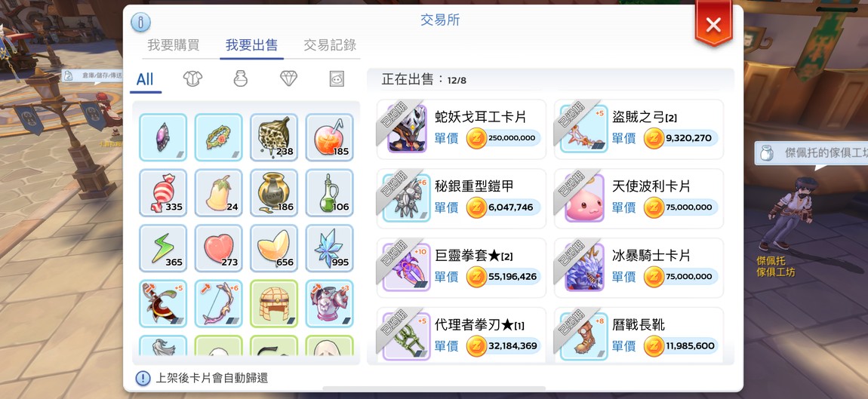Open the 交易記錄 tab

330,45
